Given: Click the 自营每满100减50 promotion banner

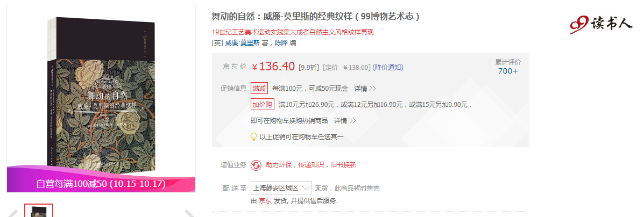Looking at the screenshot, I should [x=101, y=183].
